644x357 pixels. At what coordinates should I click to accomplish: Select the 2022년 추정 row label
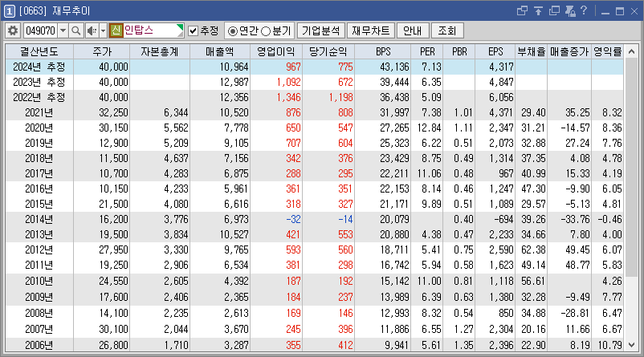point(39,97)
